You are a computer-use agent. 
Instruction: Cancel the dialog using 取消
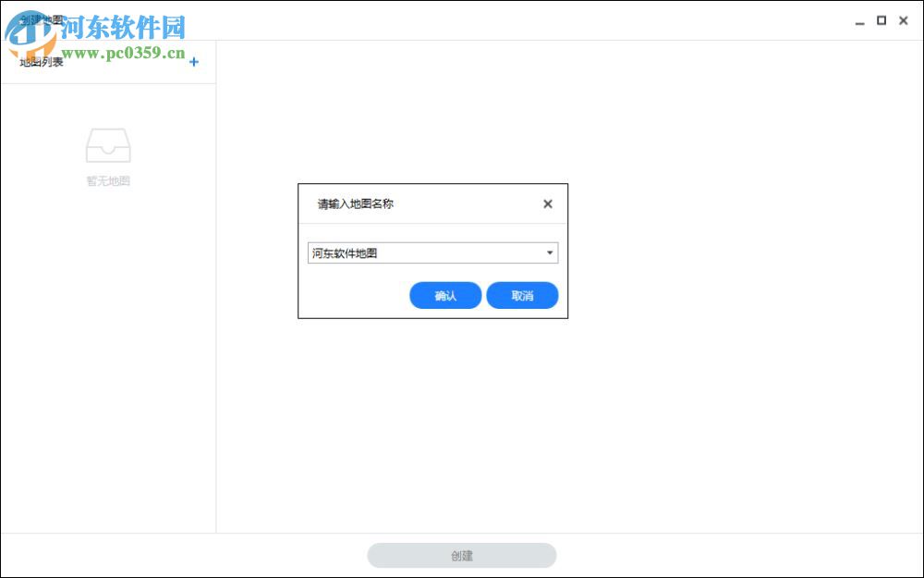pos(522,295)
